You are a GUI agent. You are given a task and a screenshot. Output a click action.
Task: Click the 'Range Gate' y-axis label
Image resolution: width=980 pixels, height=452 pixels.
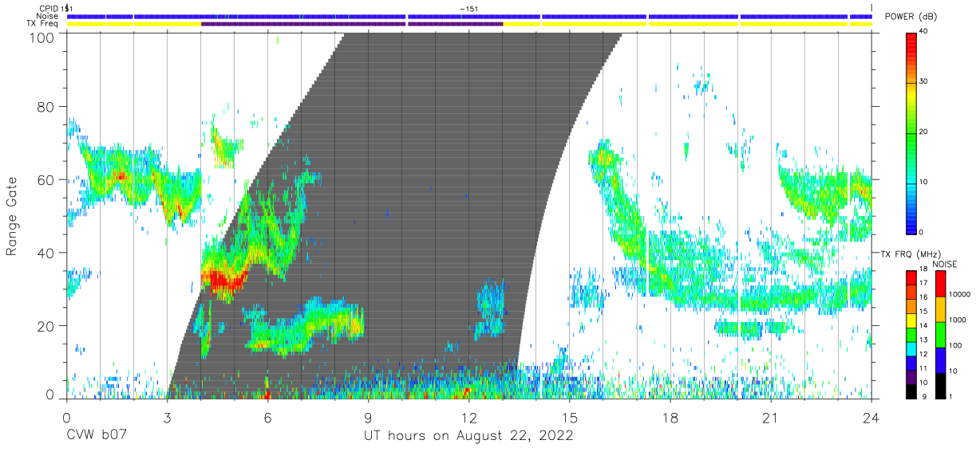click(x=12, y=217)
